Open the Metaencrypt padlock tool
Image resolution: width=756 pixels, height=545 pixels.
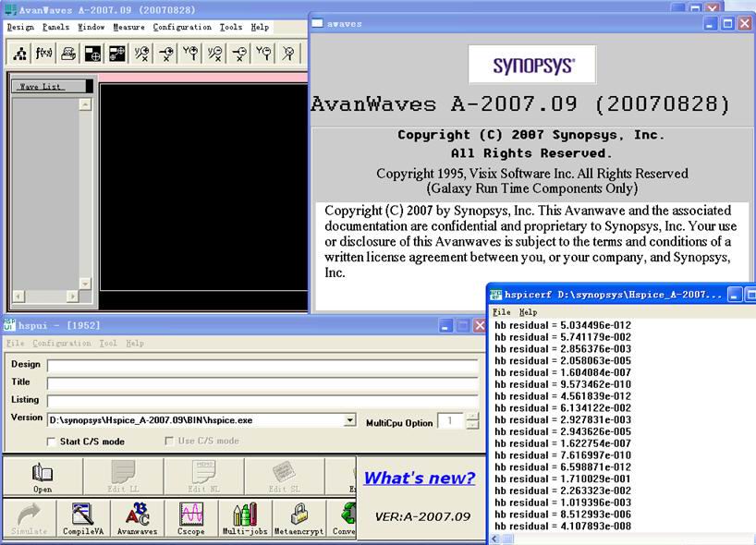point(299,518)
